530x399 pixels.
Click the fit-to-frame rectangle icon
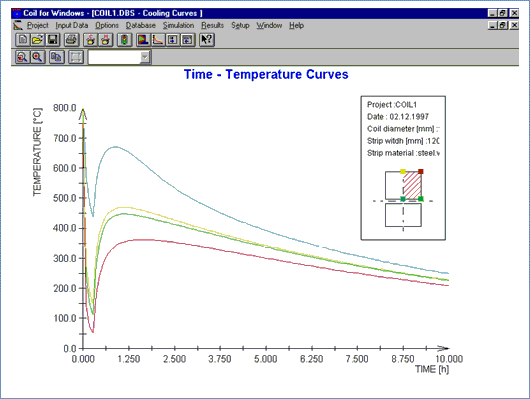click(x=76, y=57)
